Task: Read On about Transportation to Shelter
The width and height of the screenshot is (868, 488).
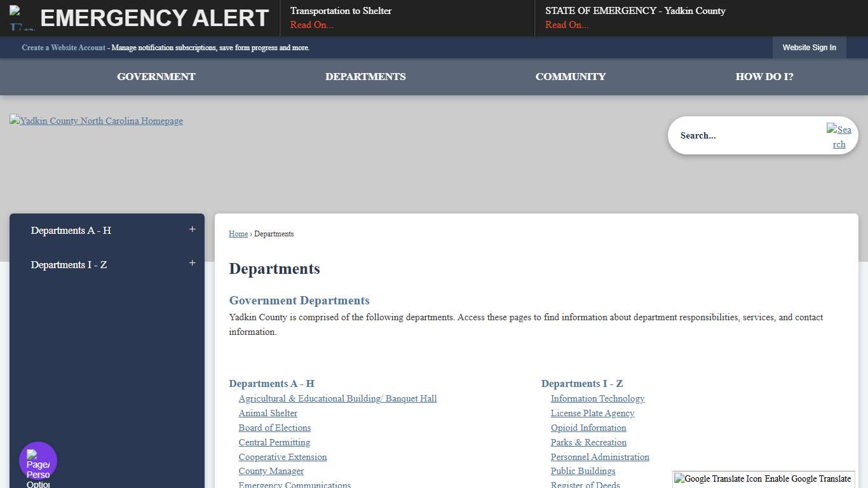Action: click(311, 25)
